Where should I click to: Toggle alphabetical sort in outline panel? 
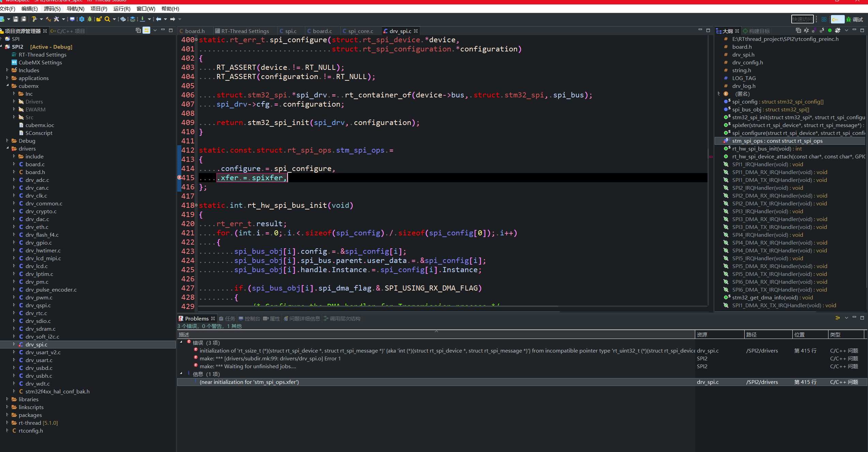coord(806,30)
